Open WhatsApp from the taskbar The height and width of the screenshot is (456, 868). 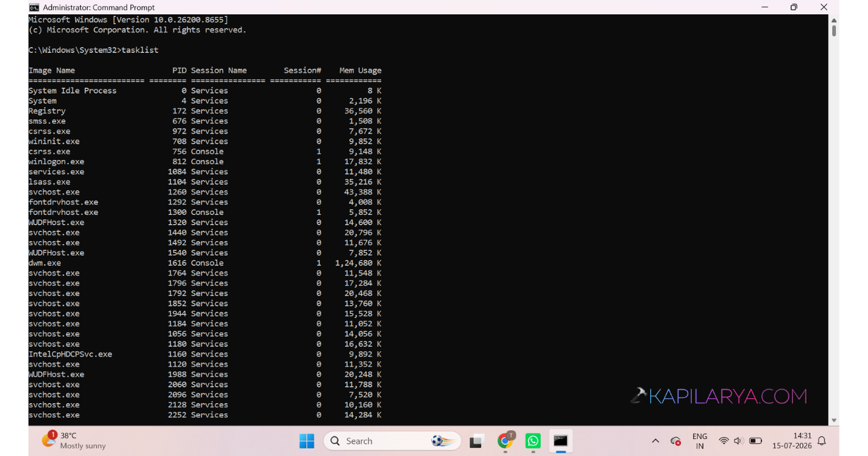533,442
